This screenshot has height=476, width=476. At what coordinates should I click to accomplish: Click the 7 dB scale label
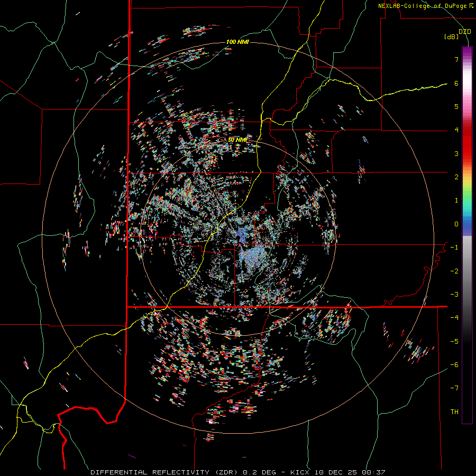click(456, 59)
